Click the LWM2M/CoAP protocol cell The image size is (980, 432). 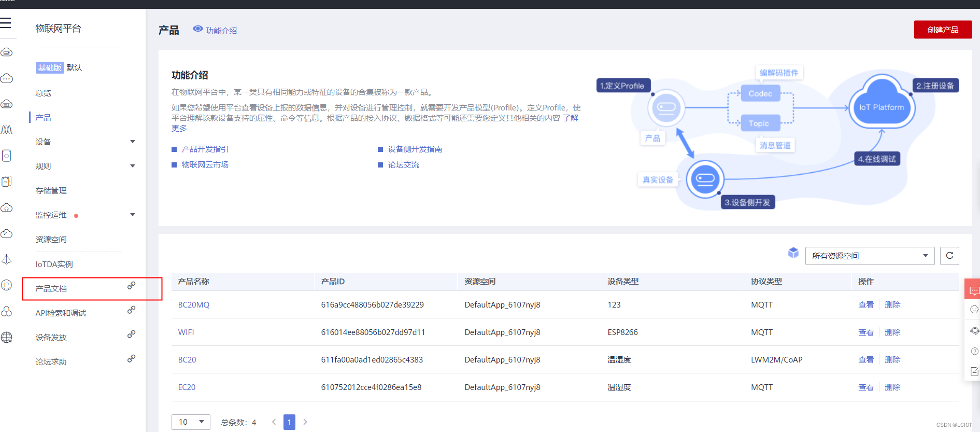coord(777,360)
